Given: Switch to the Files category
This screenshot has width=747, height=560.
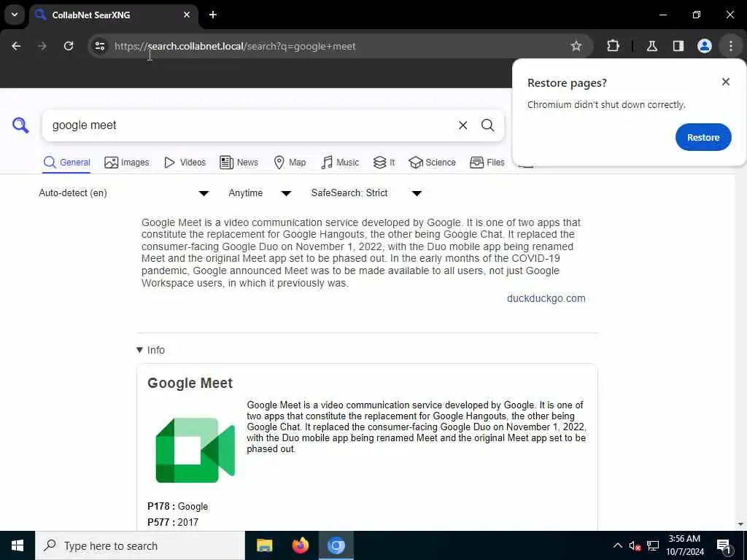Looking at the screenshot, I should [487, 163].
